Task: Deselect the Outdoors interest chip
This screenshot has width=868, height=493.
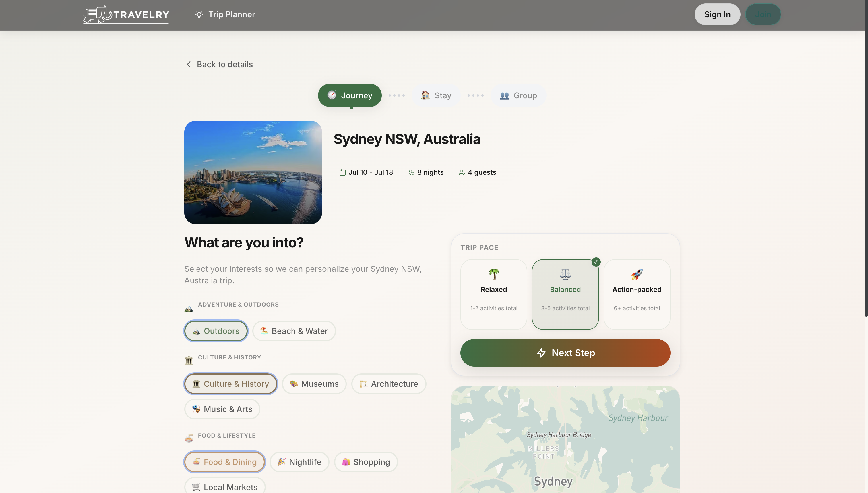Action: 216,331
